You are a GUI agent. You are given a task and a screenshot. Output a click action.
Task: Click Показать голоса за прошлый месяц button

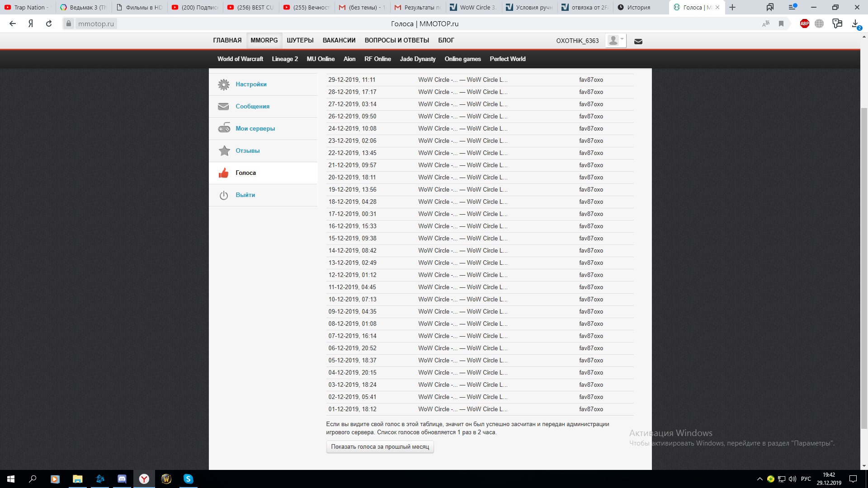(x=380, y=447)
